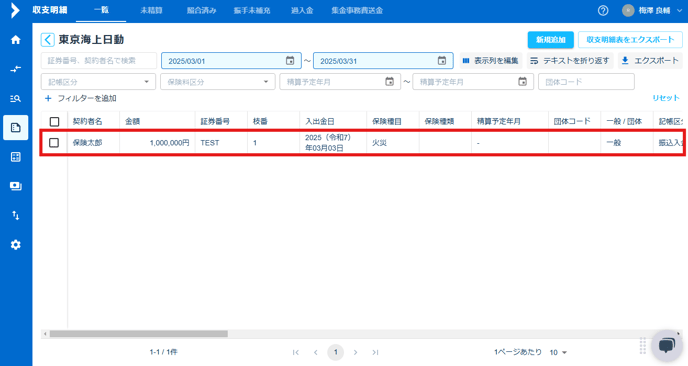Open the money payment sidebar icon
The height and width of the screenshot is (366, 688).
[16, 186]
